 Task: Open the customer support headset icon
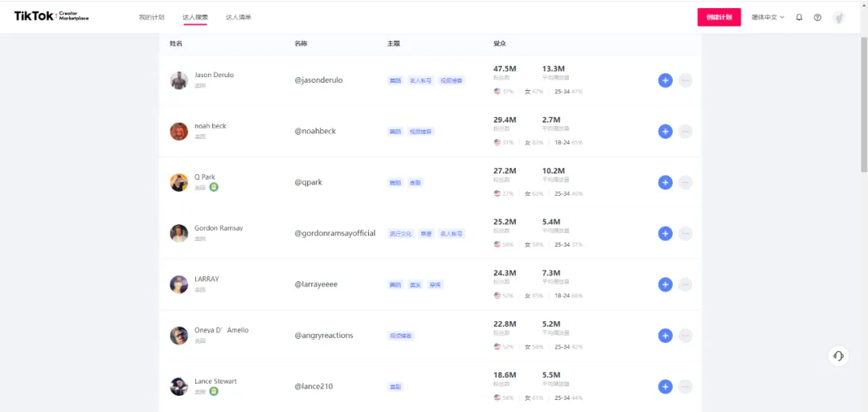838,356
